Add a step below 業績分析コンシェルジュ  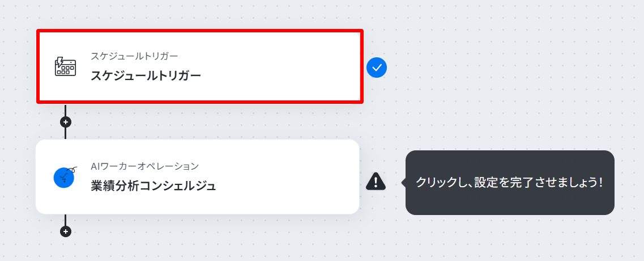pyautogui.click(x=65, y=231)
